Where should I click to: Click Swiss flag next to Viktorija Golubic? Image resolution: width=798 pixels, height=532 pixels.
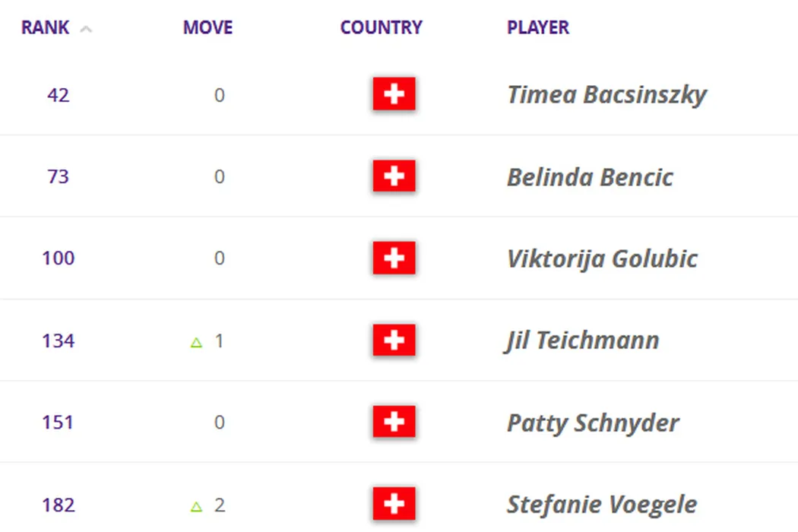(394, 258)
